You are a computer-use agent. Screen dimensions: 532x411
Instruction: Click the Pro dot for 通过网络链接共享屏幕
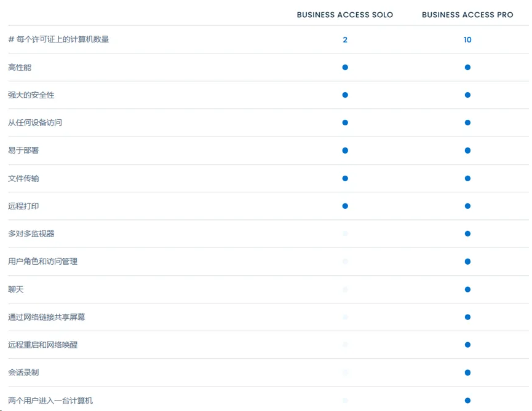coord(467,317)
